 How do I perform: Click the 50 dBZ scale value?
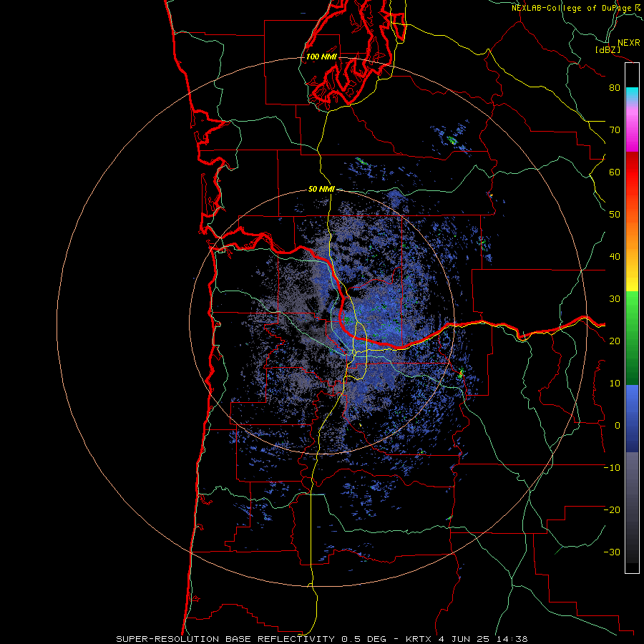click(615, 215)
